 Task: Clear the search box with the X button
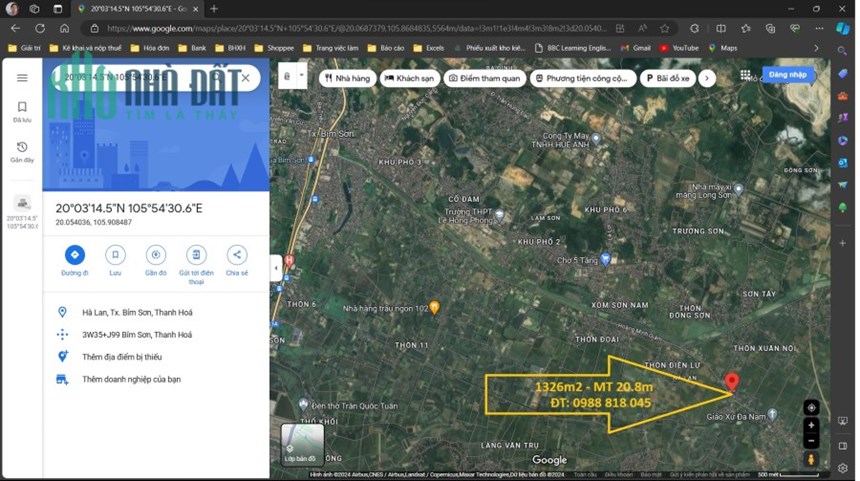[246, 78]
